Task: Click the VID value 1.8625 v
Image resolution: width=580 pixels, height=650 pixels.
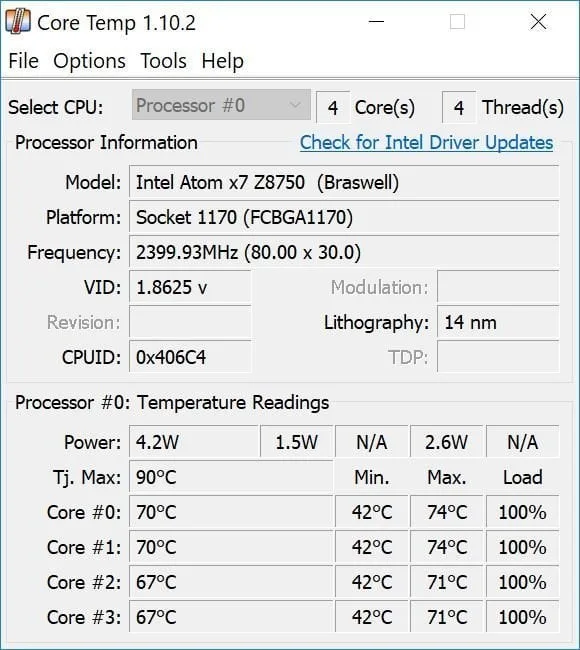Action: coord(190,287)
